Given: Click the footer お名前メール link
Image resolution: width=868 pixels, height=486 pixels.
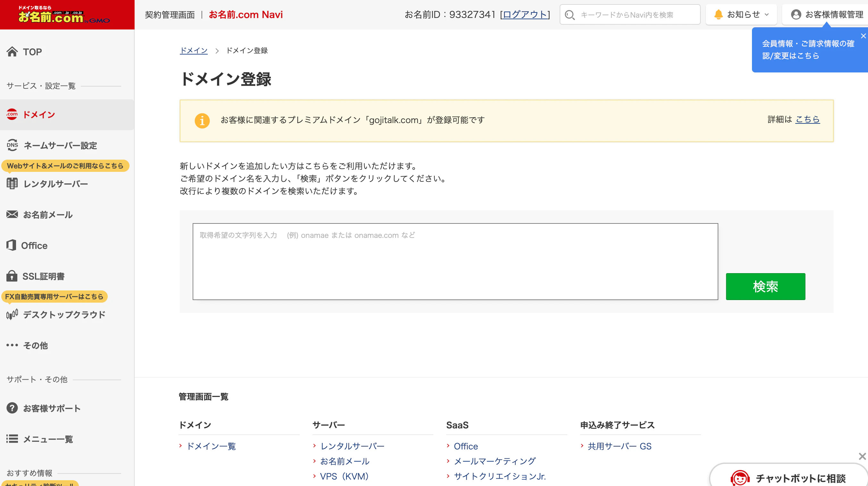Looking at the screenshot, I should click(x=344, y=461).
